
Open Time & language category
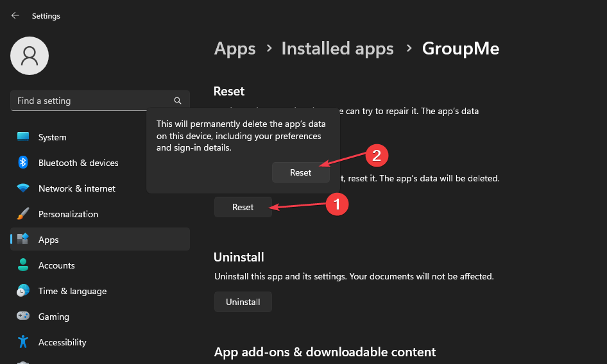100,290
